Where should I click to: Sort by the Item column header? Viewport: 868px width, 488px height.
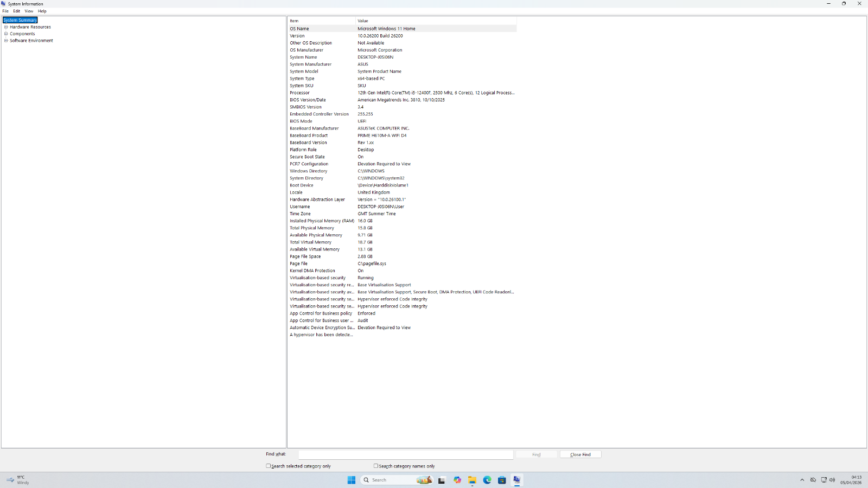[x=322, y=21]
